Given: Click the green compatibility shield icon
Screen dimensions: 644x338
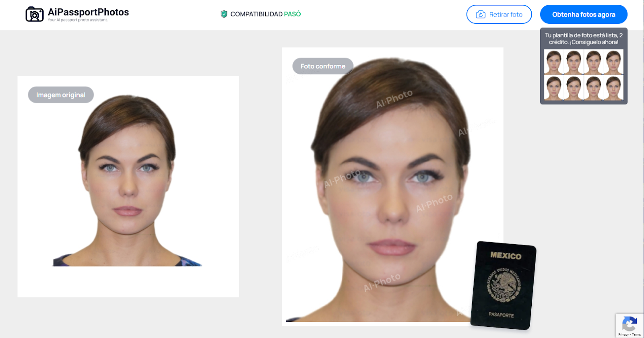Looking at the screenshot, I should coord(224,14).
